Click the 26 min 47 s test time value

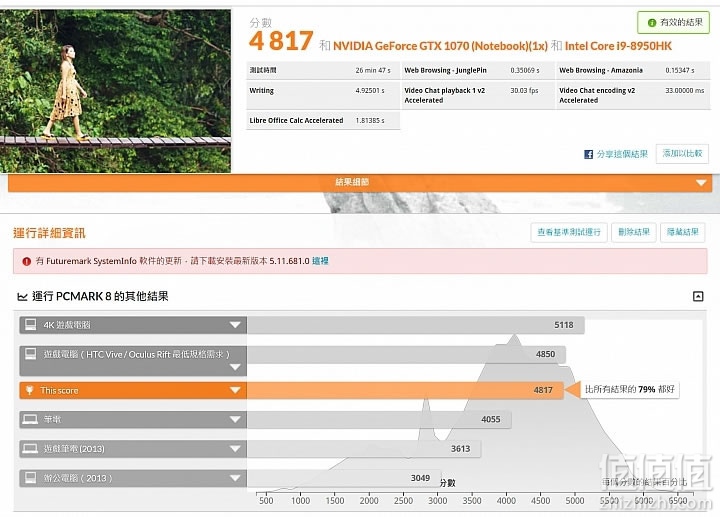373,70
